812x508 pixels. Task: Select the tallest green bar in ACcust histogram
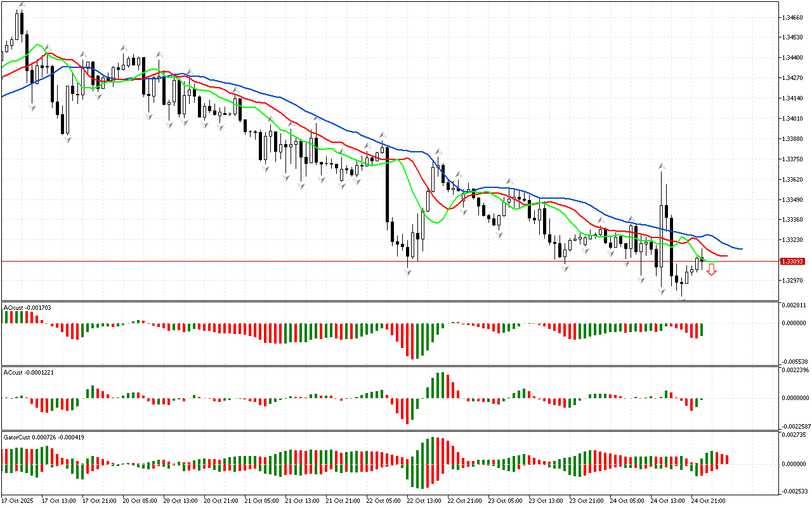439,385
